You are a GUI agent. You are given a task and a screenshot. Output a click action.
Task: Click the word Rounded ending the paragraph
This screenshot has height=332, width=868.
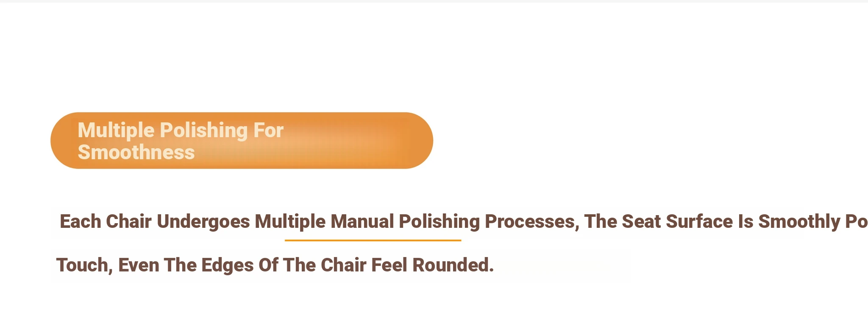coord(453,266)
